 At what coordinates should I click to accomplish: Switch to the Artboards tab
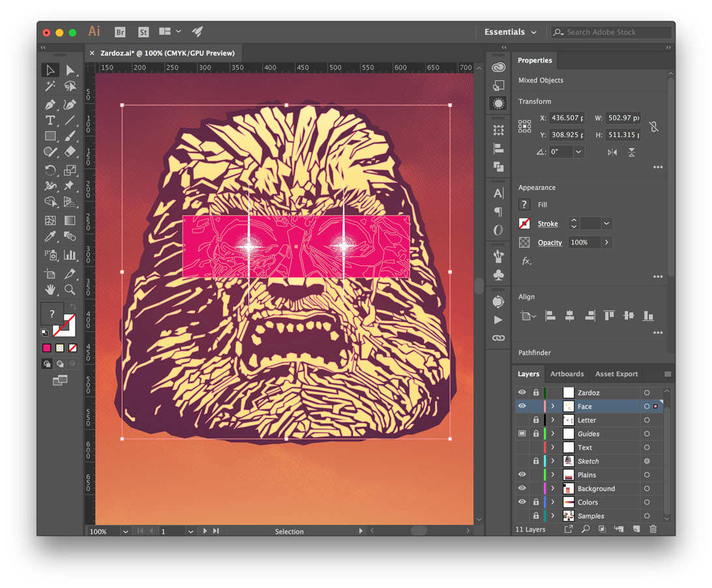[x=567, y=374]
